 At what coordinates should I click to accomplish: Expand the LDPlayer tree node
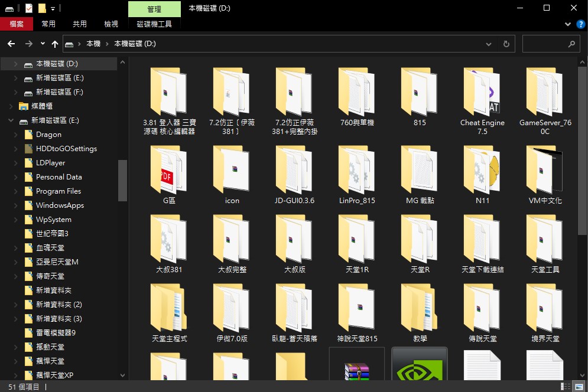(x=15, y=163)
